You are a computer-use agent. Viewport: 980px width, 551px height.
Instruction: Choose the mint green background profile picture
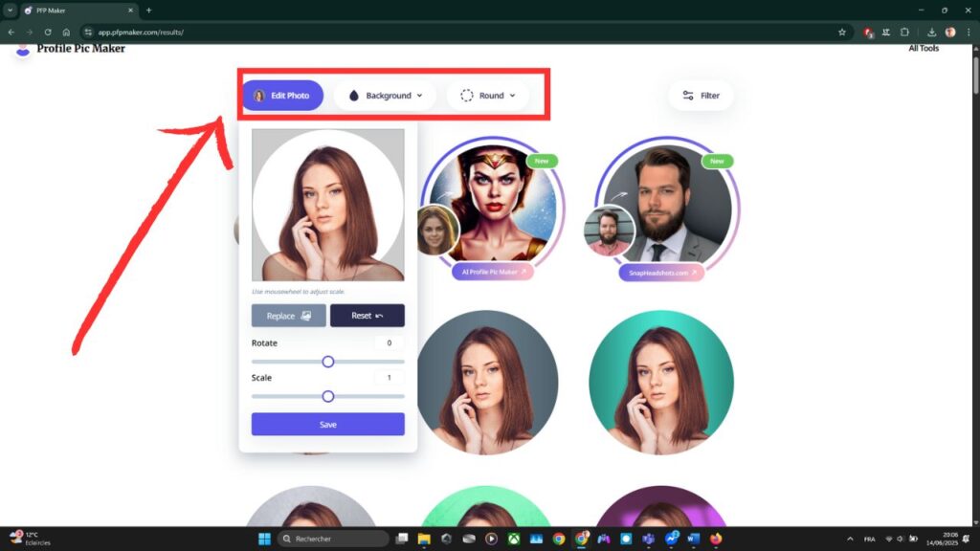[x=486, y=507]
